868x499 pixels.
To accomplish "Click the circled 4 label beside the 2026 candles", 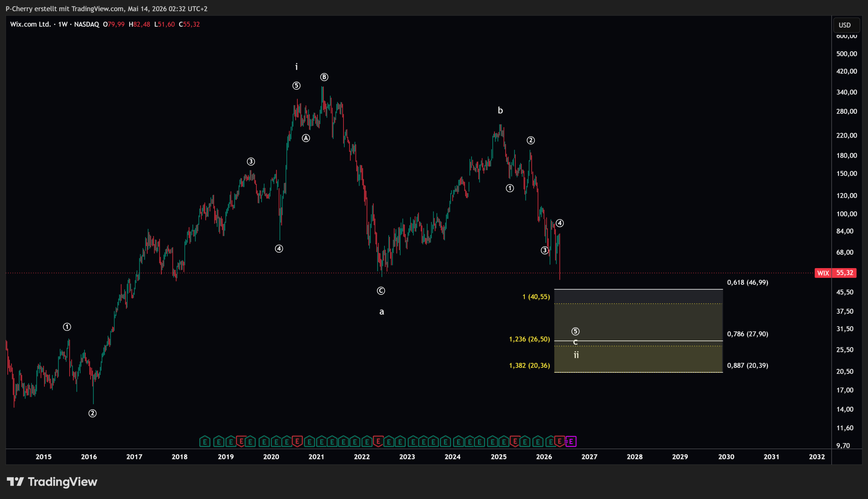I will [559, 223].
